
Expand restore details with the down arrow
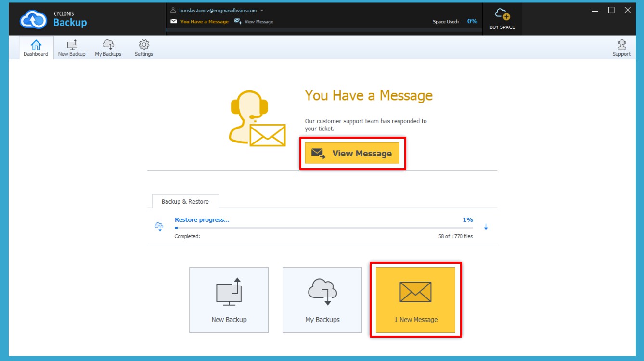pos(486,227)
